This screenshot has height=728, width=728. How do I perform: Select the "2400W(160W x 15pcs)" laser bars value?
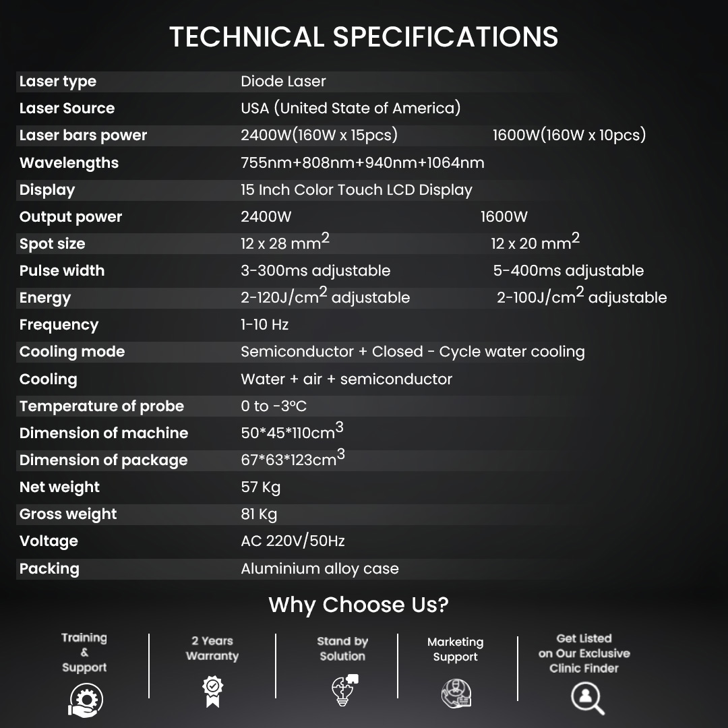[x=319, y=135]
